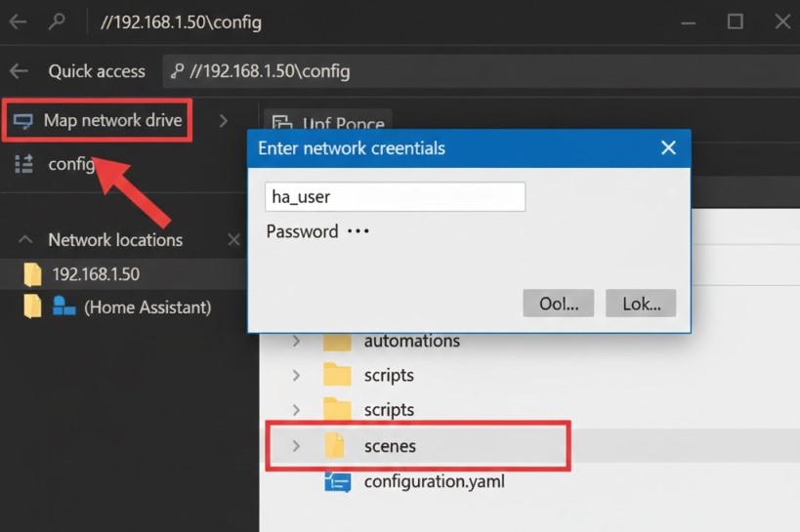Expand the automations folder chevron
The height and width of the screenshot is (532, 800).
coord(296,341)
